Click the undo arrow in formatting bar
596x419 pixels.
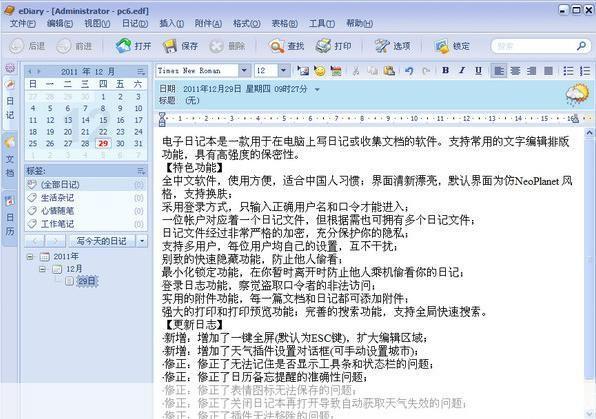point(409,71)
